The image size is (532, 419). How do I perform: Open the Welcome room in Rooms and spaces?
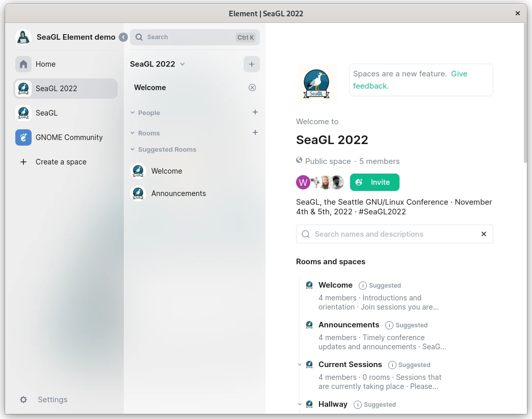pyautogui.click(x=335, y=285)
